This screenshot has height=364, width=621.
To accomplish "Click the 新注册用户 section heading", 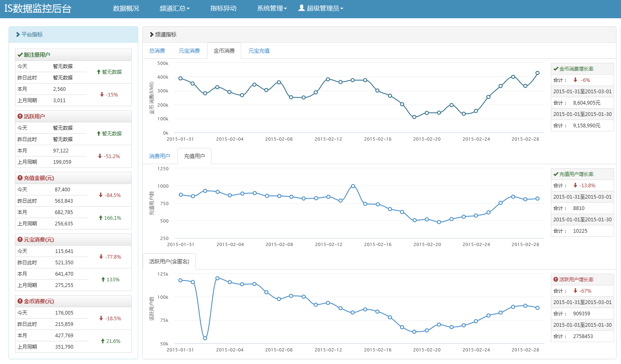I will (x=37, y=55).
